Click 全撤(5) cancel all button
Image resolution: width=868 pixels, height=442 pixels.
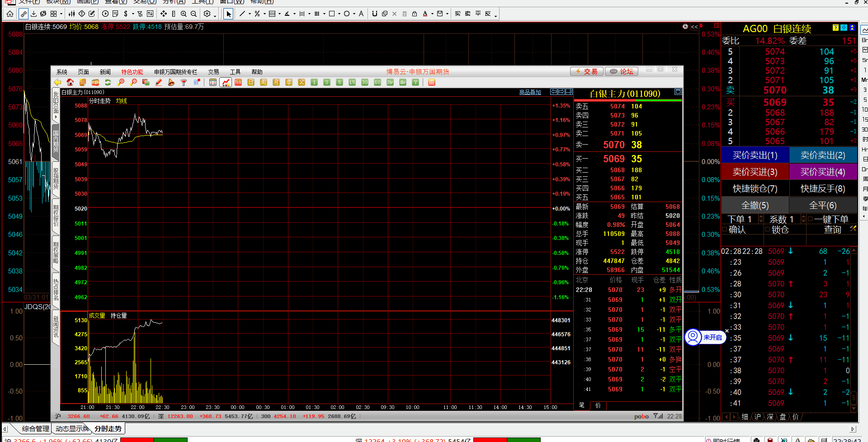pos(755,205)
